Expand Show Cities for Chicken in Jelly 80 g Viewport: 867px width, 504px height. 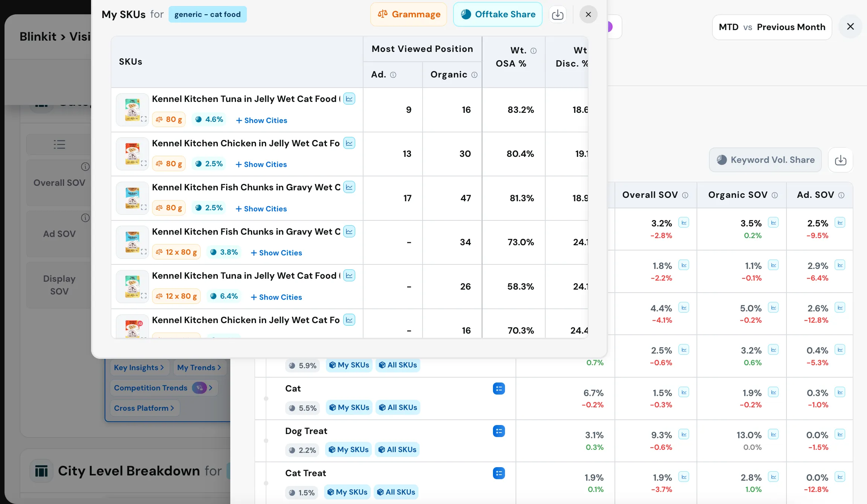[261, 164]
